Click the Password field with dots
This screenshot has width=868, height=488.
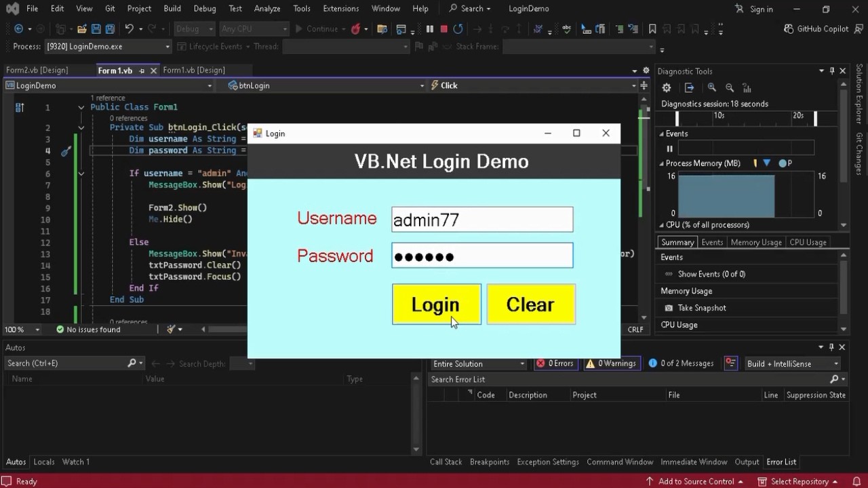(482, 256)
